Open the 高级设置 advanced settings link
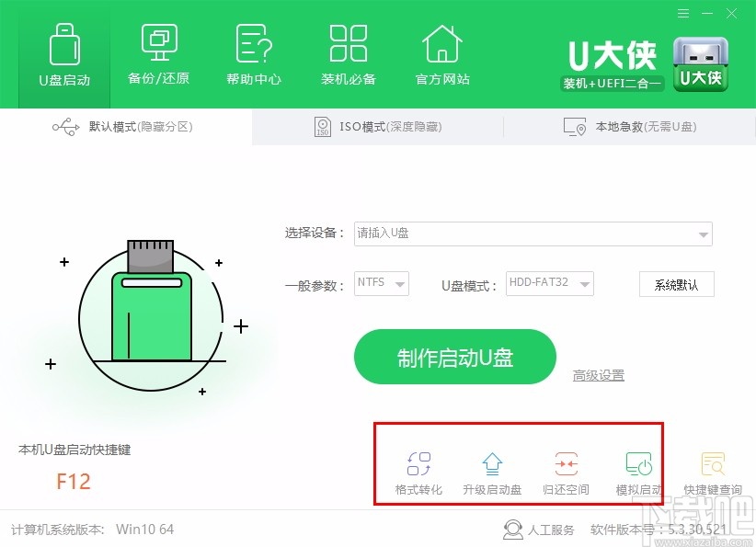756x547 pixels. click(597, 375)
